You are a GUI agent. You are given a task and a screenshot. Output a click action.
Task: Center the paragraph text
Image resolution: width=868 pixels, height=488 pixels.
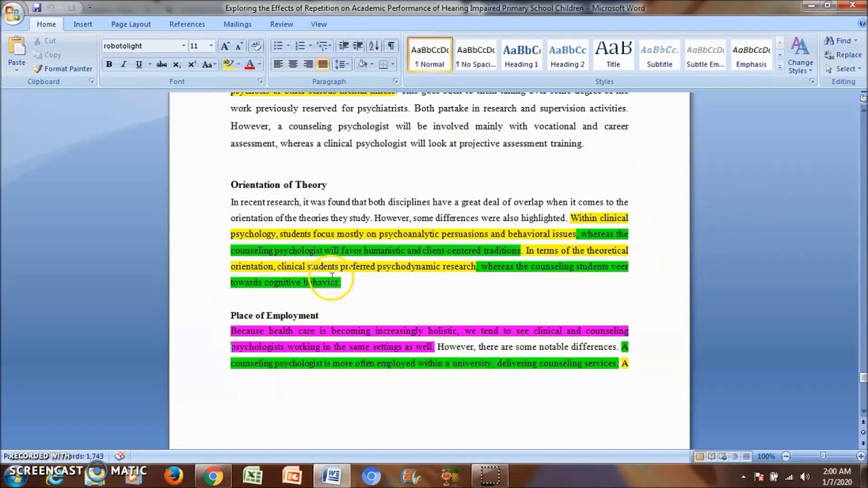(x=293, y=64)
